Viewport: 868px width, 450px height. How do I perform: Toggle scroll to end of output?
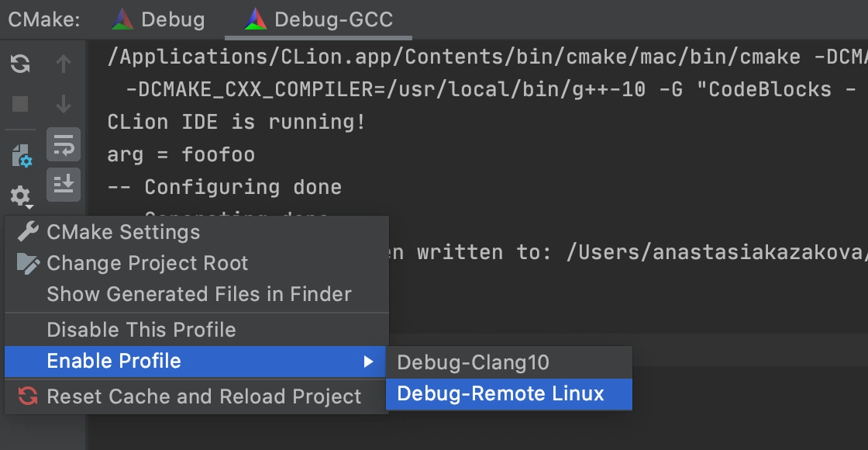[64, 185]
